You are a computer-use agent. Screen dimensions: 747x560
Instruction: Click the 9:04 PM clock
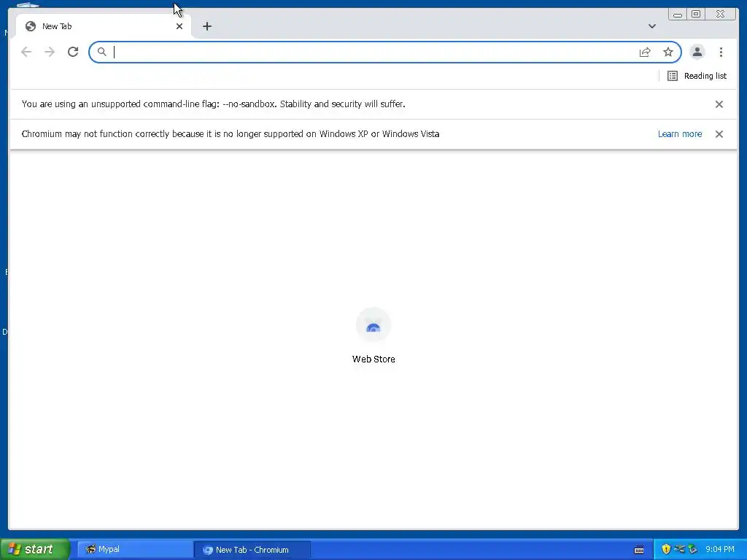pyautogui.click(x=720, y=549)
